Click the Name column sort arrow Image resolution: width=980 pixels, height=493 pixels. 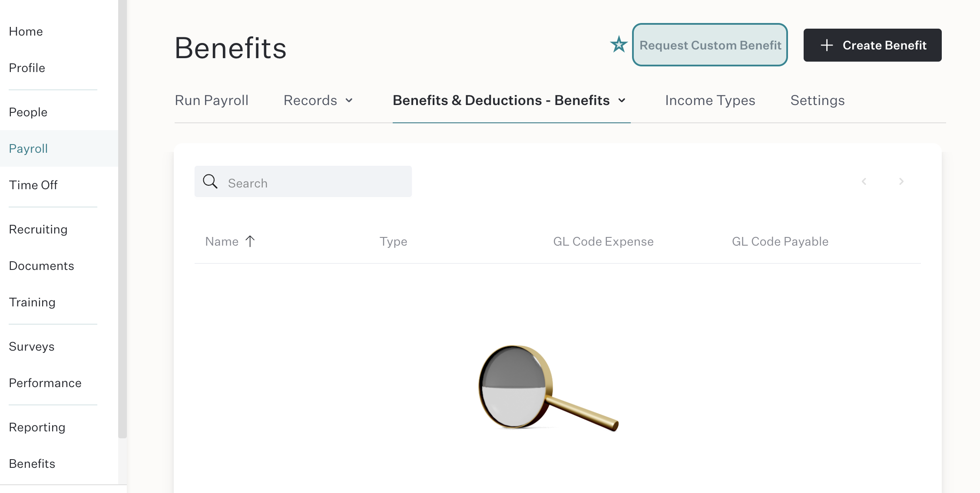250,241
